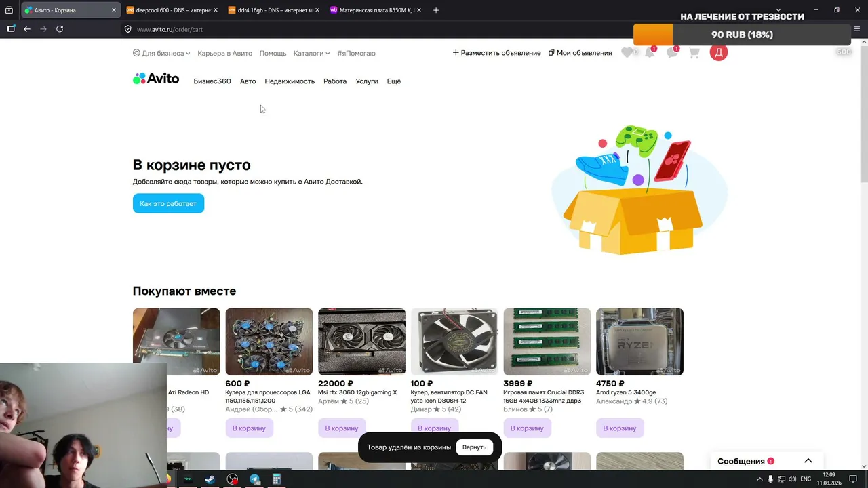Open Мои объявления
Image resolution: width=868 pixels, height=488 pixels.
[580, 53]
